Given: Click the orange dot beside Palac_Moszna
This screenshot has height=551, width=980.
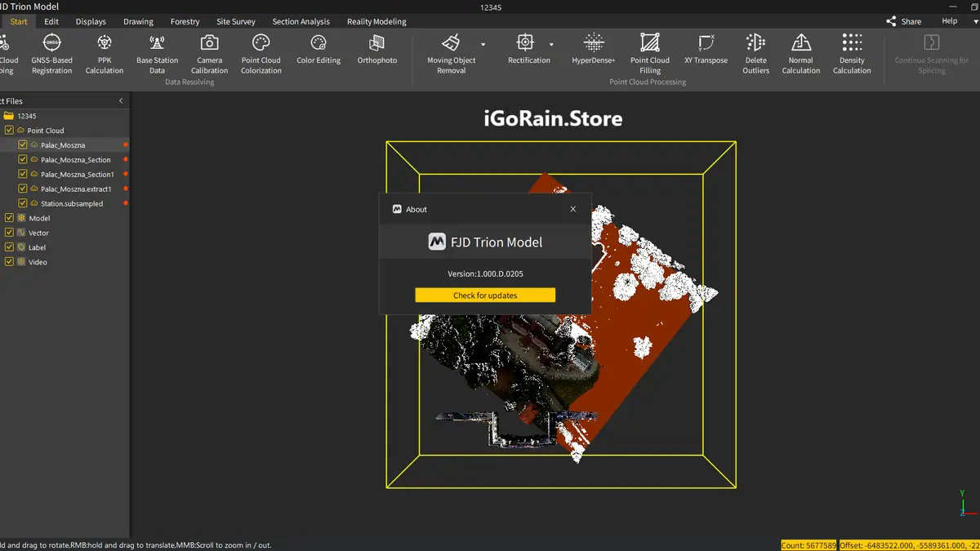Looking at the screenshot, I should tap(125, 145).
